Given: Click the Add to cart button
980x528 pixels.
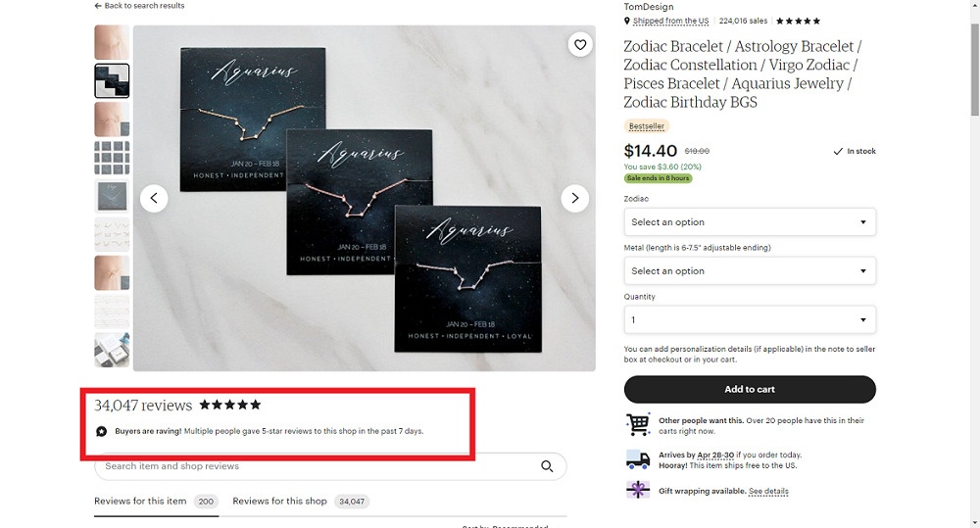Looking at the screenshot, I should pos(750,389).
